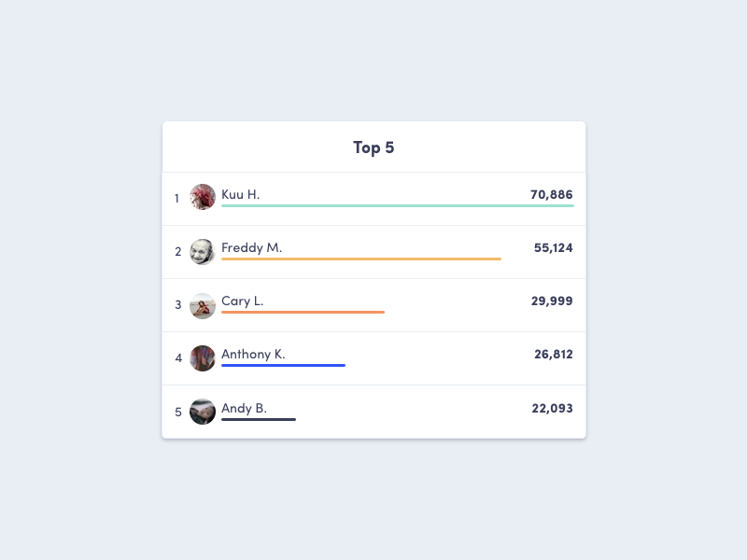The height and width of the screenshot is (560, 747).
Task: Select the rank number 3 beside Cary L.
Action: [178, 305]
